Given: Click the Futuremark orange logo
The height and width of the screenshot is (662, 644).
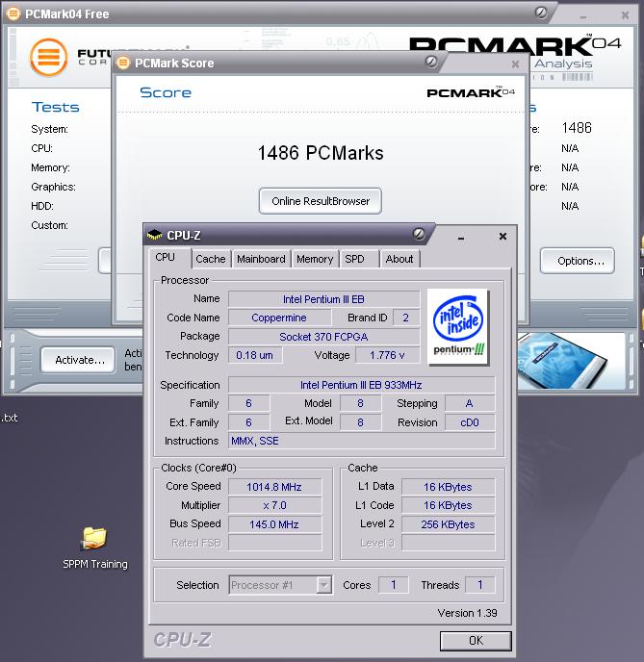Looking at the screenshot, I should coord(49,58).
